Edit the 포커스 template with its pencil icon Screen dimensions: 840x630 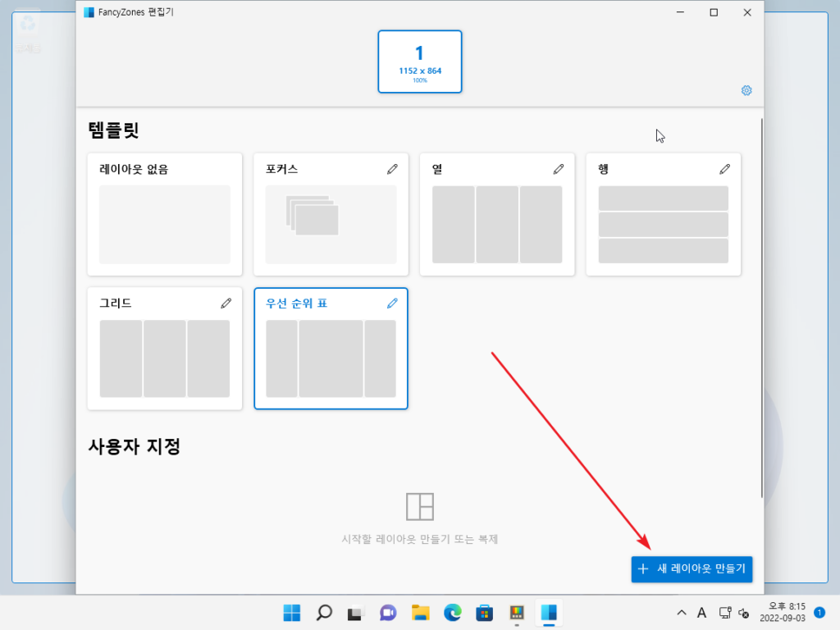click(x=392, y=169)
